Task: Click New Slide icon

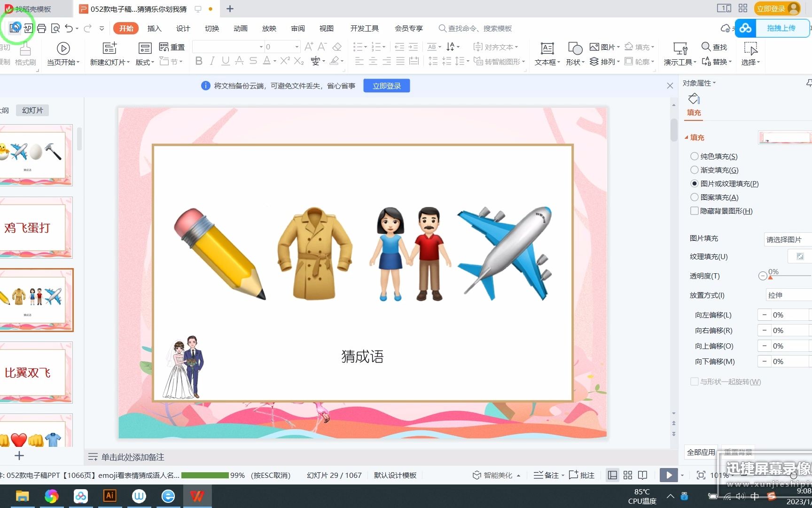Action: tap(109, 48)
